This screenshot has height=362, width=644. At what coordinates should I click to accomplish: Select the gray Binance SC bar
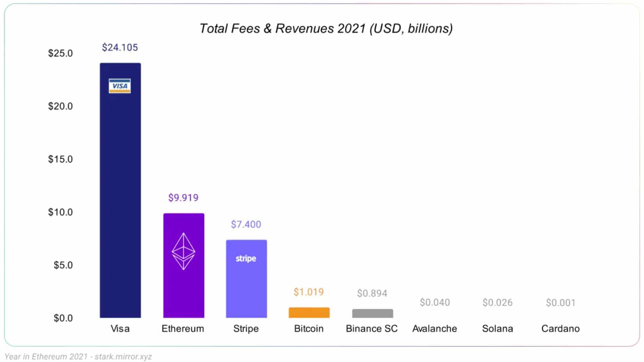[x=372, y=313]
